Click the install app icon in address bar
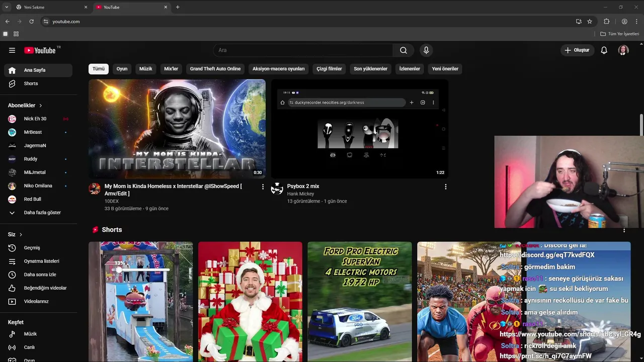This screenshot has height=362, width=644. (579, 22)
